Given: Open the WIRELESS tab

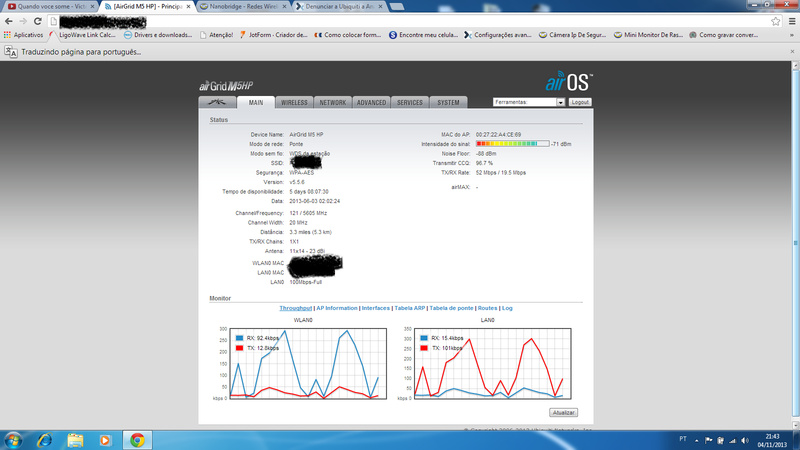Looking at the screenshot, I should coord(294,102).
